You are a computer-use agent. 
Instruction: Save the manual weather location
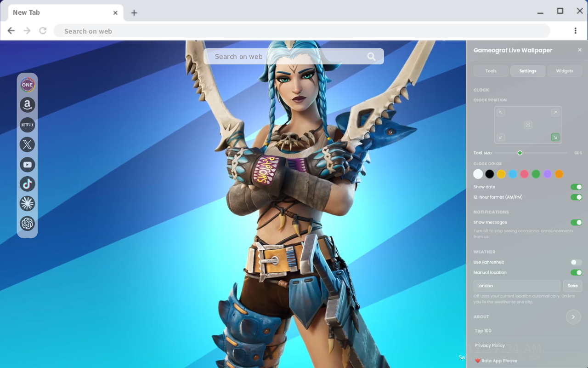coord(572,286)
